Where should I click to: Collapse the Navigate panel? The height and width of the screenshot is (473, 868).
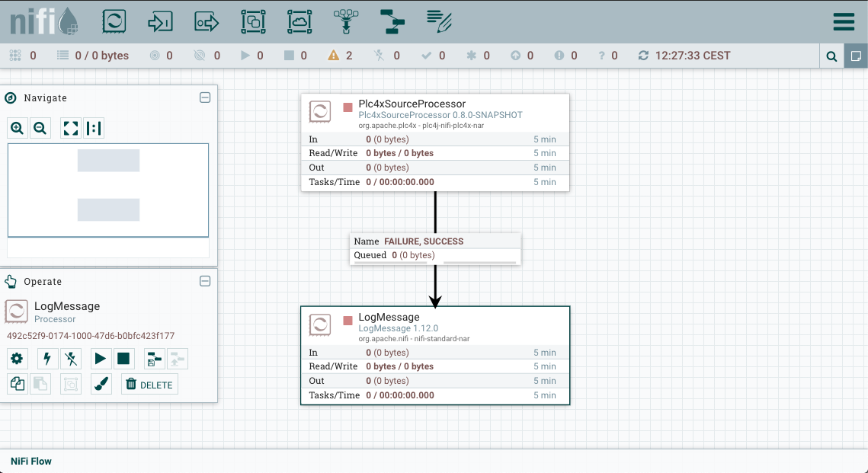coord(204,97)
